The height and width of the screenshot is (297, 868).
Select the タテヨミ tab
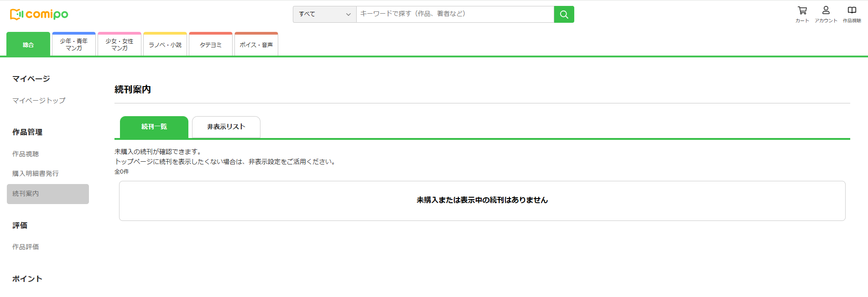[x=211, y=45]
